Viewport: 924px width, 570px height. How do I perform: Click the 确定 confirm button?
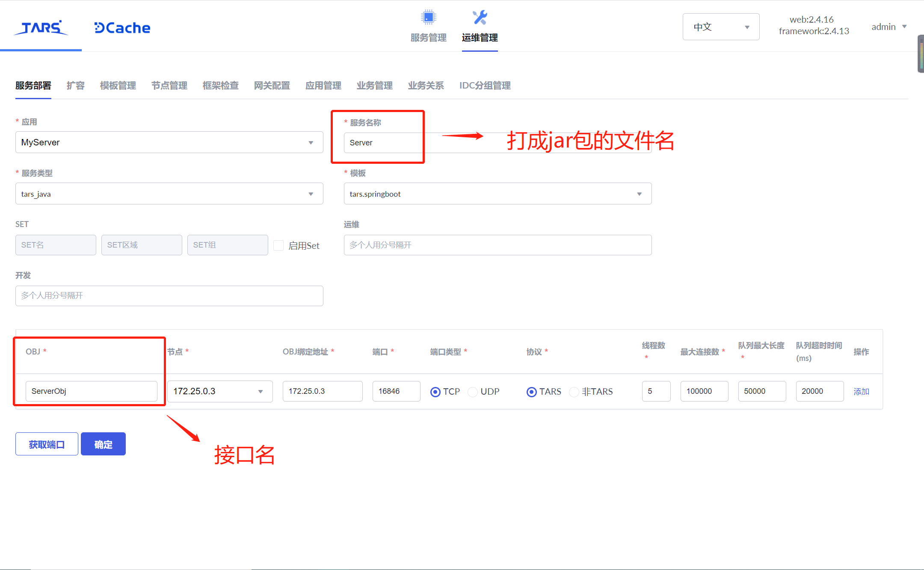coord(103,443)
